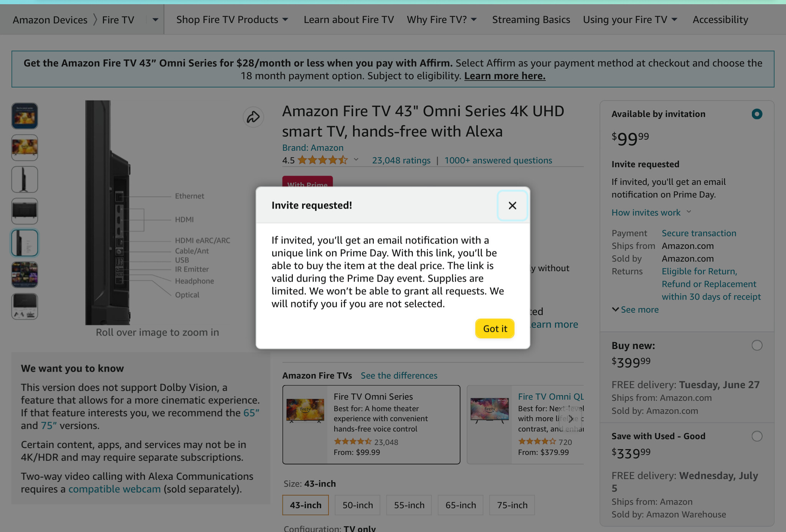Open Shop Fire TV Products menu
The width and height of the screenshot is (786, 532).
click(x=232, y=20)
